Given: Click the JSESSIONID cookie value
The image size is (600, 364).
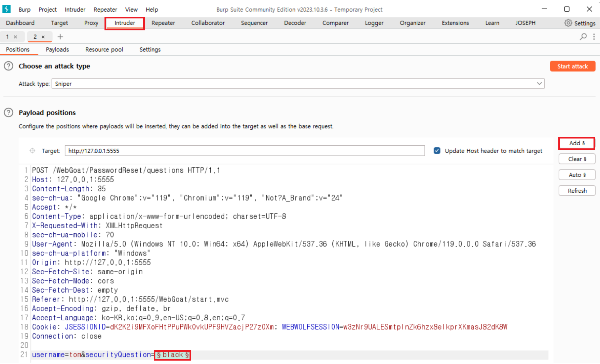Looking at the screenshot, I should tap(192, 327).
